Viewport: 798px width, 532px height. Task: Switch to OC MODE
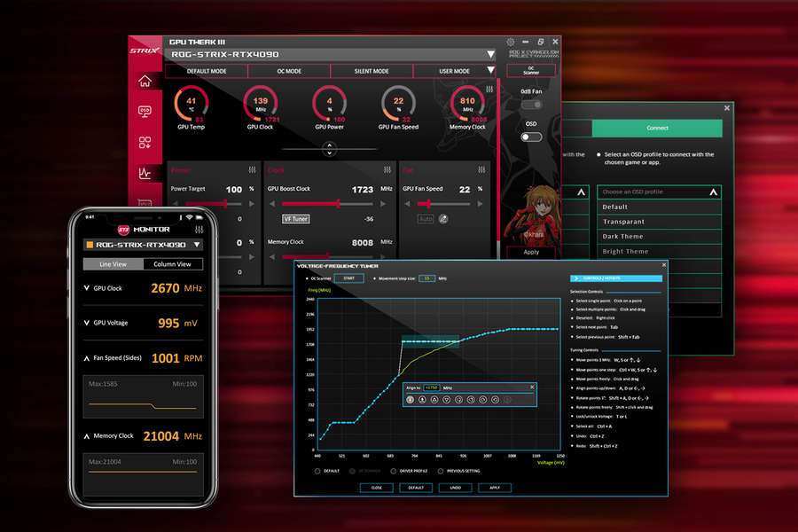click(289, 71)
